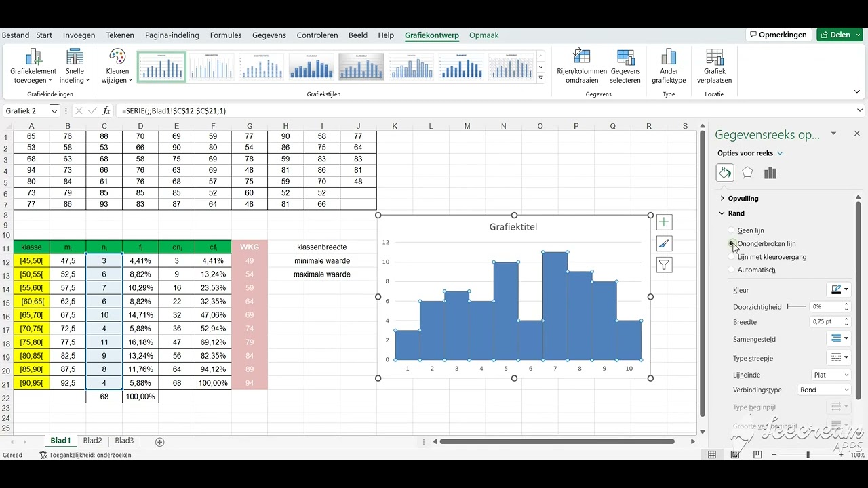Adjust Doorzichtigheid transparency slider

(x=795, y=307)
